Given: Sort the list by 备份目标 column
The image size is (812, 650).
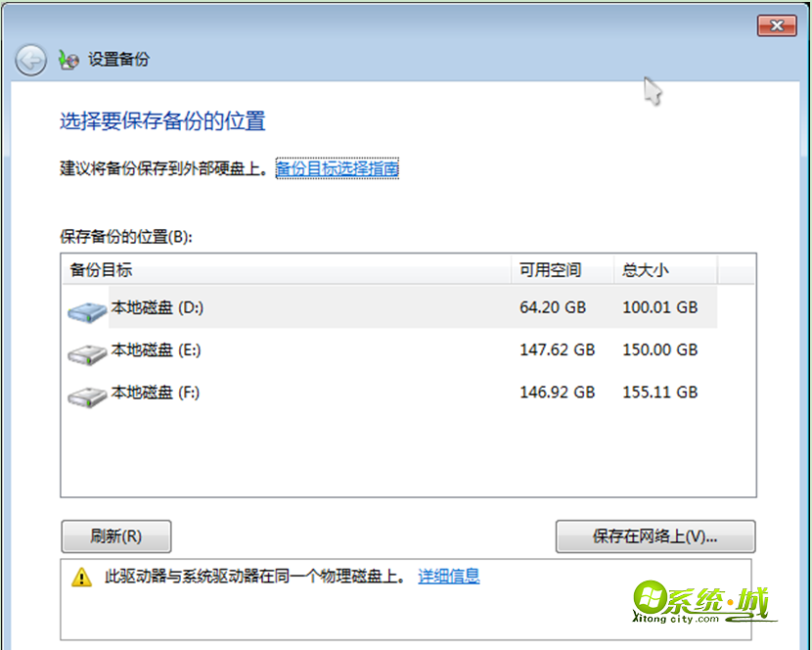Looking at the screenshot, I should (102, 269).
